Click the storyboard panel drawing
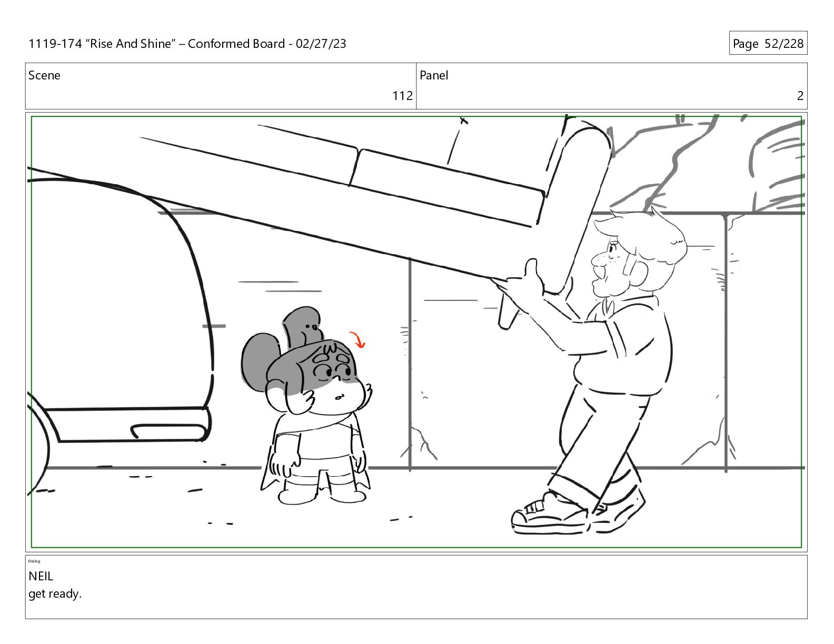 coord(416,331)
